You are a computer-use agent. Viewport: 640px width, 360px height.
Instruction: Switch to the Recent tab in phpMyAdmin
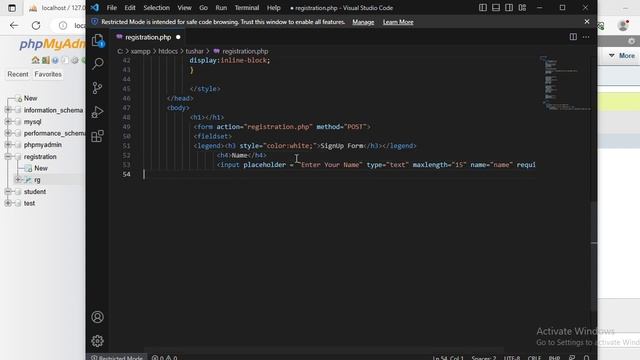(x=18, y=74)
